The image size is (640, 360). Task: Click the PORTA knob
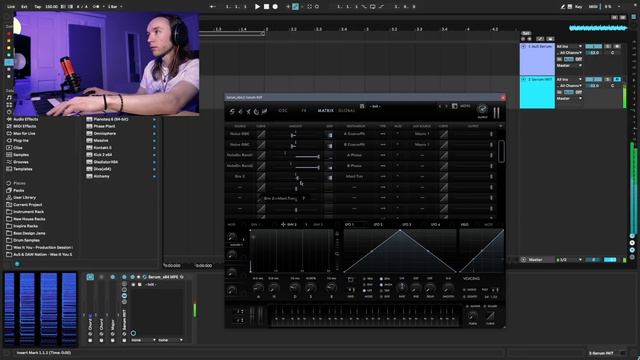pos(473,316)
